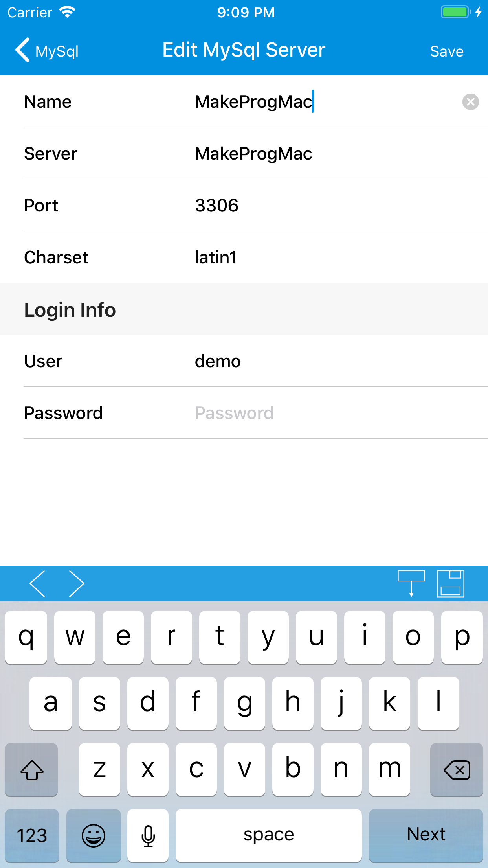Tap the f key
The height and width of the screenshot is (868, 488).
tap(196, 703)
